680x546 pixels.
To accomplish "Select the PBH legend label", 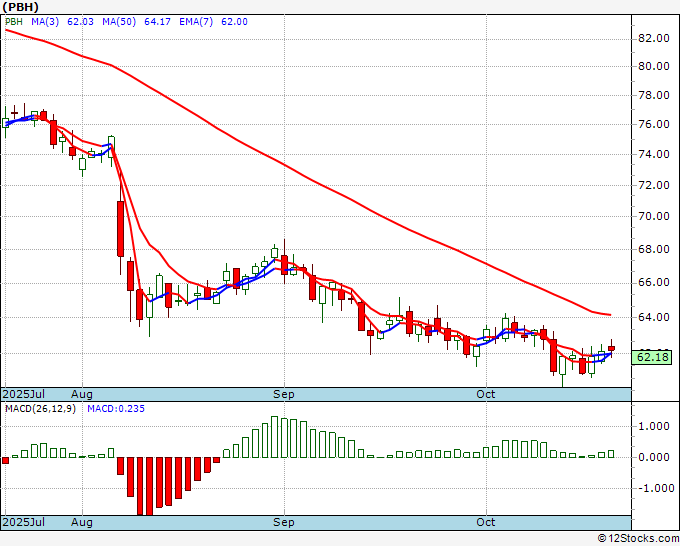I will tap(14, 22).
